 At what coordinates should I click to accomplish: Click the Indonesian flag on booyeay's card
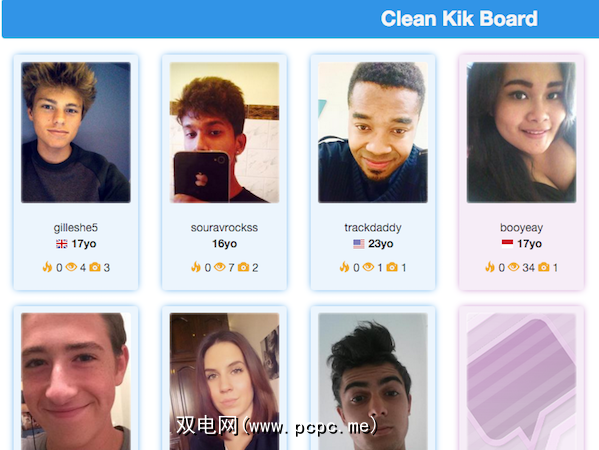click(507, 244)
